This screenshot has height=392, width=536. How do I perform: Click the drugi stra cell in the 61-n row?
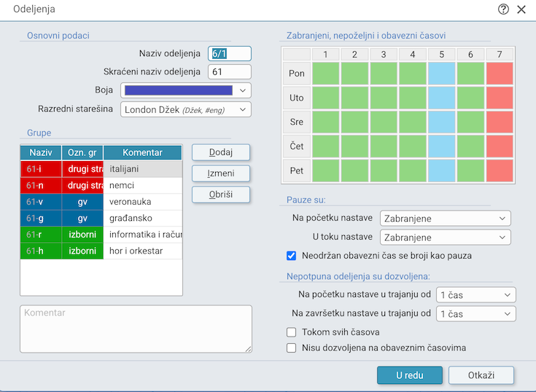82,185
